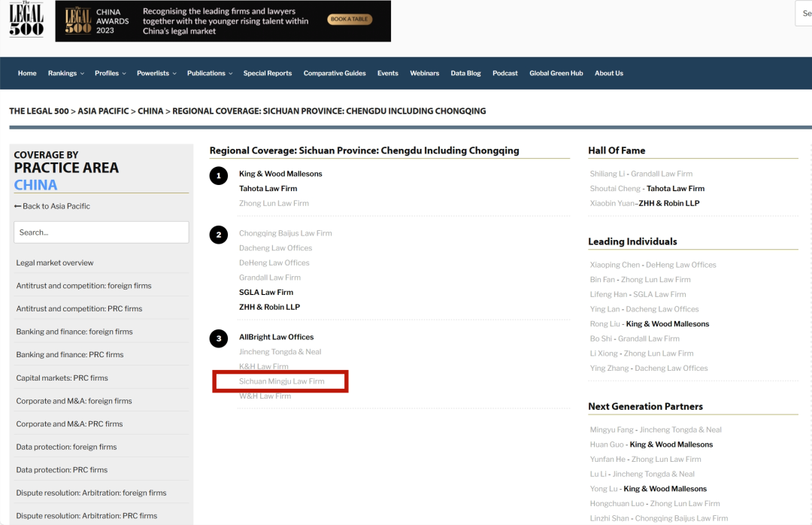
Task: Click the tier 1 ranking badge
Action: (x=219, y=176)
